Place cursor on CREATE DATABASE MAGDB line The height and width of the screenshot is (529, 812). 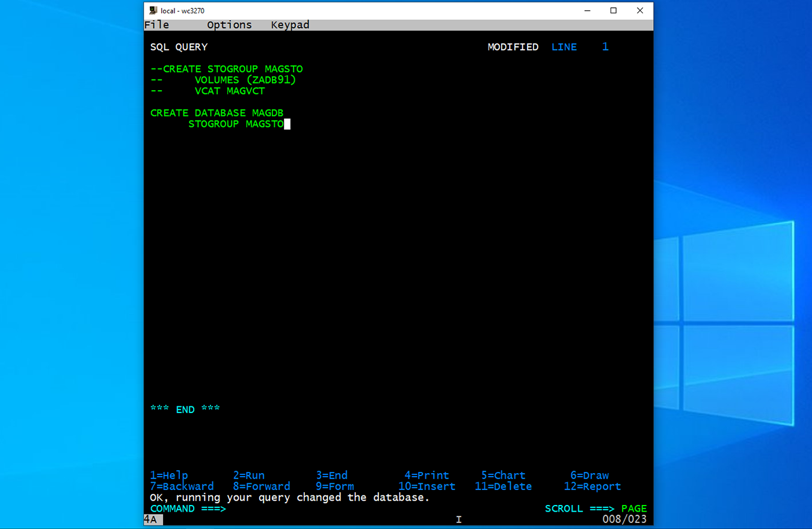pyautogui.click(x=217, y=113)
